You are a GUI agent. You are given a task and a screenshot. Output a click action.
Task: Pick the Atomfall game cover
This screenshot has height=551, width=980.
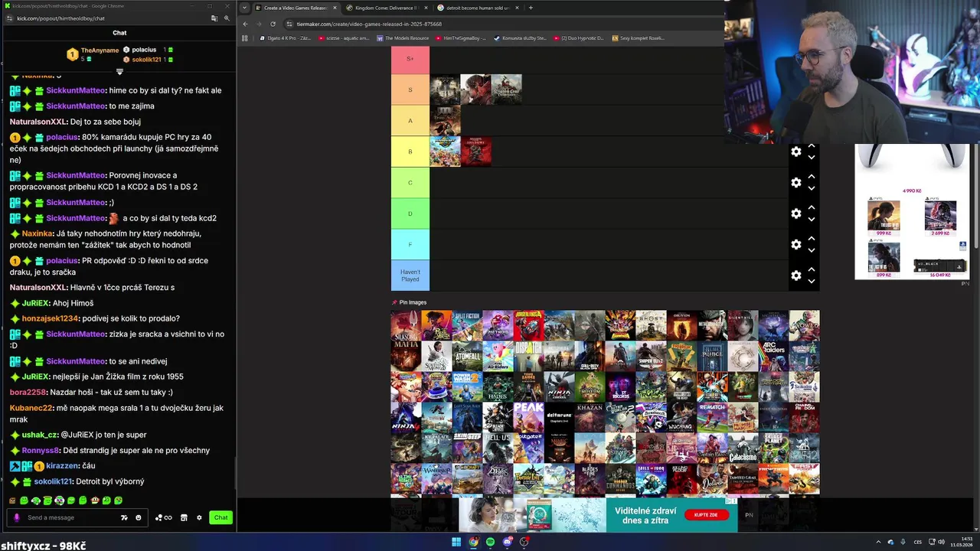point(467,356)
